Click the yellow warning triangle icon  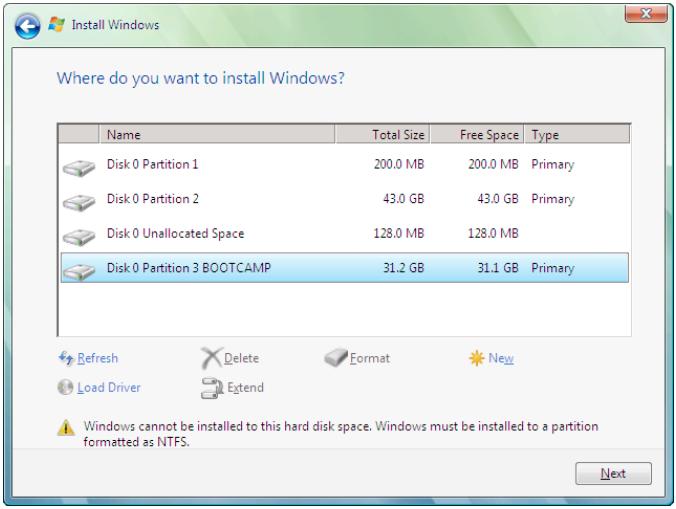click(x=66, y=428)
